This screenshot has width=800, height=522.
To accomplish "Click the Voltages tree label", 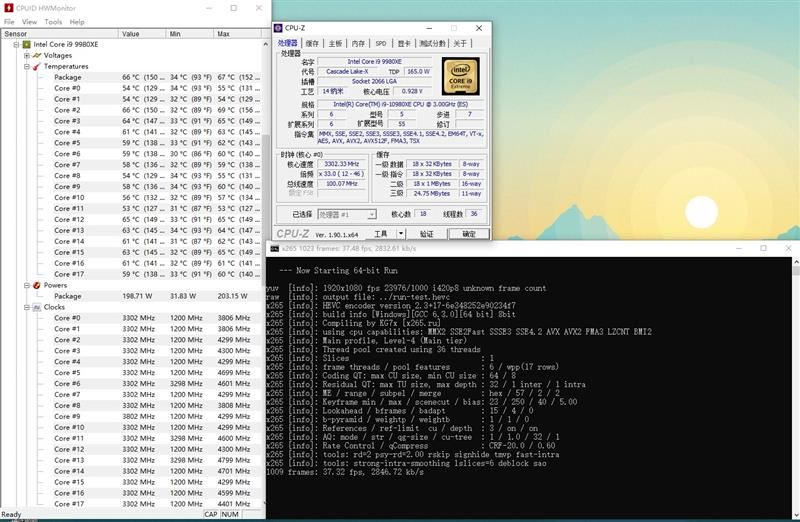I will (58, 56).
